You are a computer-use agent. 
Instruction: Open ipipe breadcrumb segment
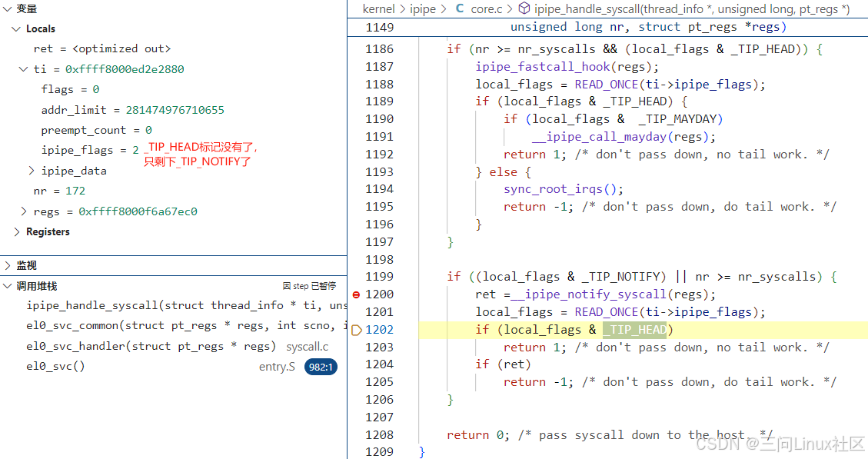click(423, 9)
